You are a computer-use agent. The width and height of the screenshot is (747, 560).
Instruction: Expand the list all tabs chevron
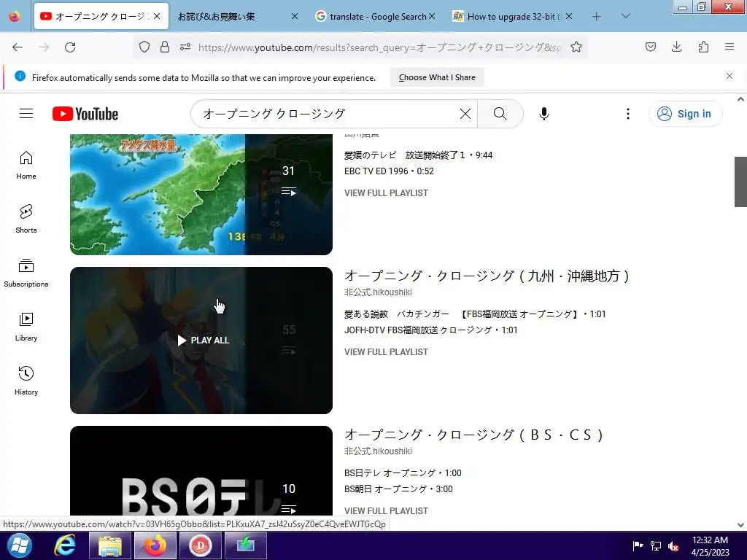point(626,16)
